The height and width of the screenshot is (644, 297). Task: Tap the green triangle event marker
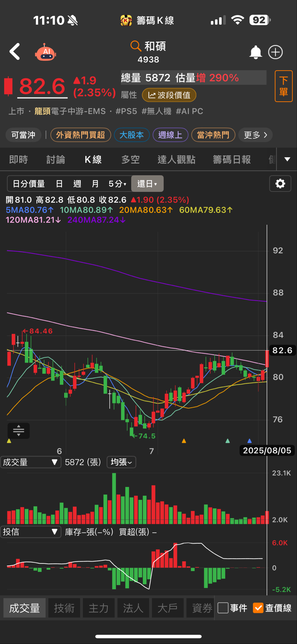227,441
